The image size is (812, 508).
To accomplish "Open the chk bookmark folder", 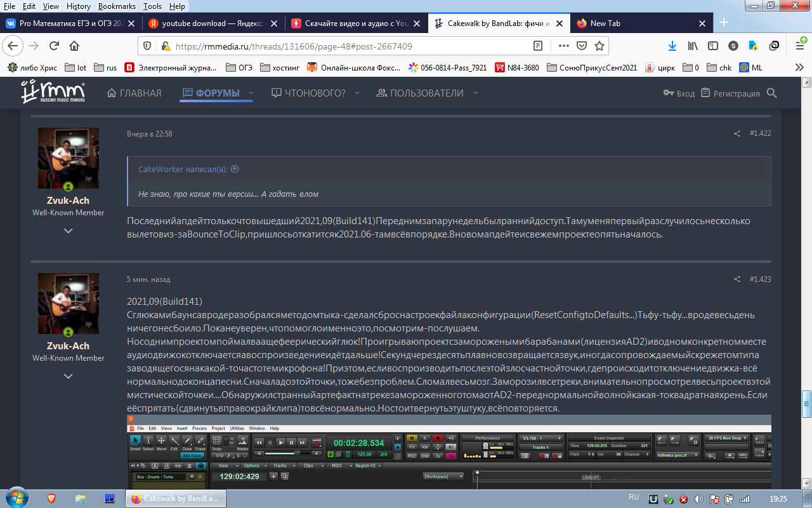I will pyautogui.click(x=718, y=67).
